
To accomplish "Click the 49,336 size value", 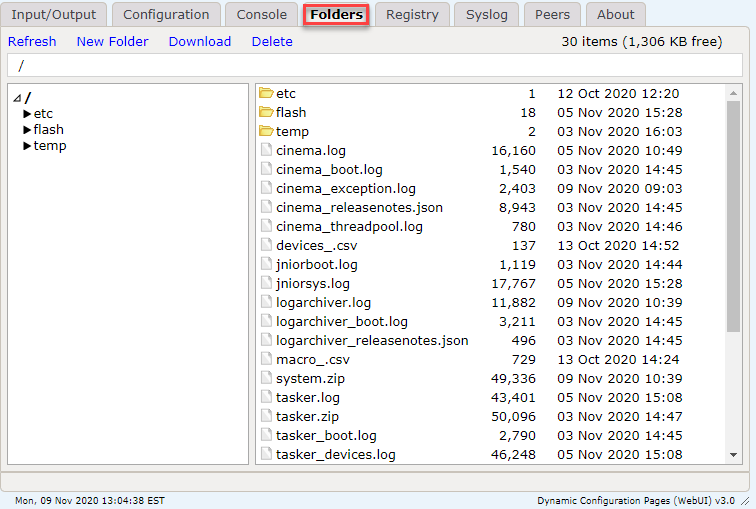I will (513, 378).
